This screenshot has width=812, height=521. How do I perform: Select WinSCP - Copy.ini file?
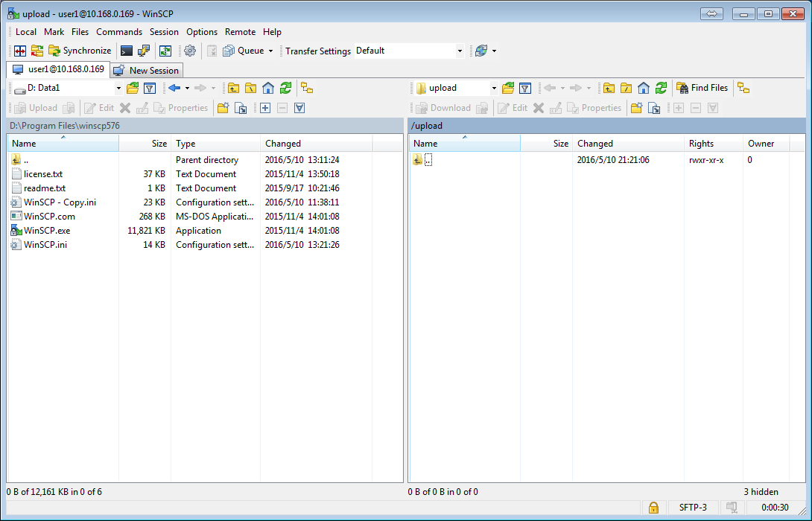tap(60, 202)
